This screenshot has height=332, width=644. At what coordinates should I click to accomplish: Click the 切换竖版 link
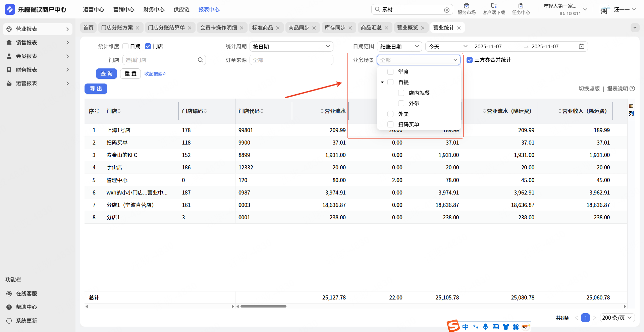(x=589, y=89)
